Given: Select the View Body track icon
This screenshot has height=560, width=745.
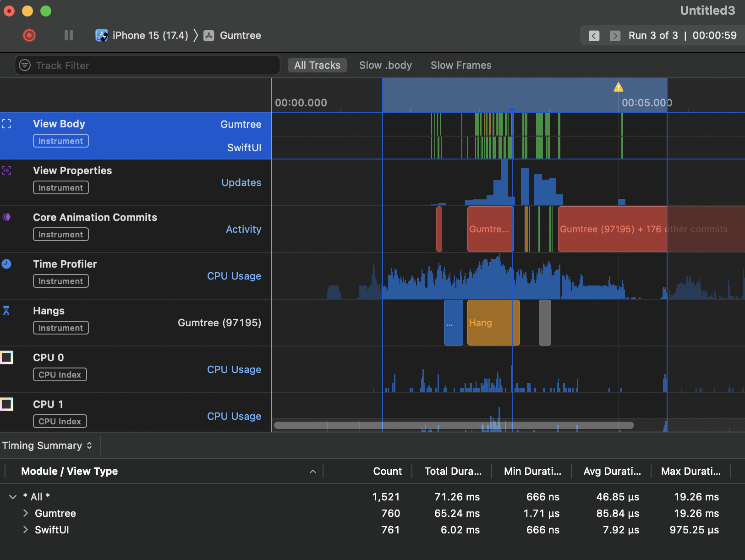Looking at the screenshot, I should 6,124.
